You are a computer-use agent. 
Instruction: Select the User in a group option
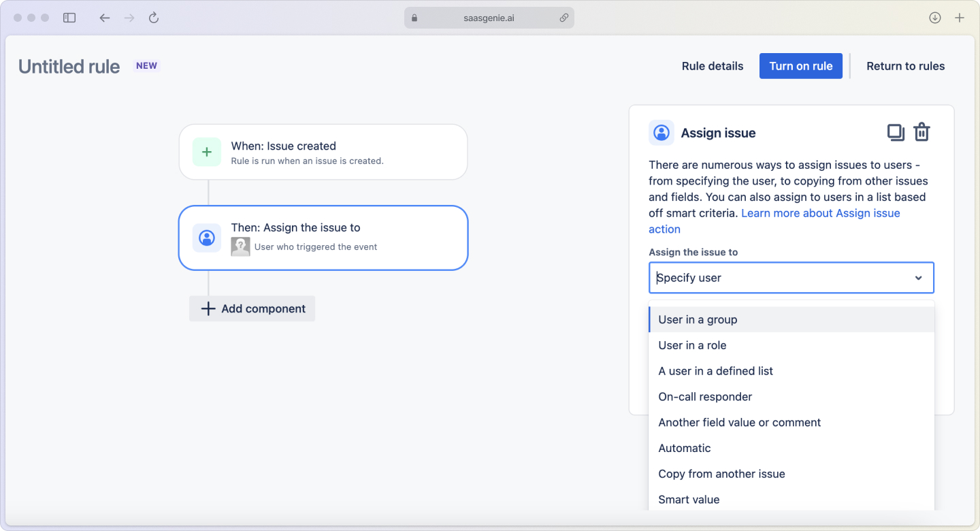[x=698, y=319]
